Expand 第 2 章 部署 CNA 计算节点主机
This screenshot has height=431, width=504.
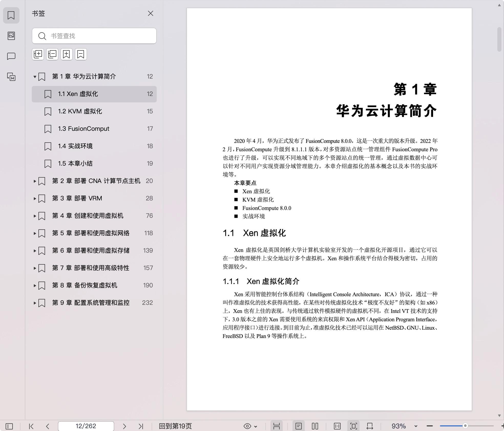point(35,181)
